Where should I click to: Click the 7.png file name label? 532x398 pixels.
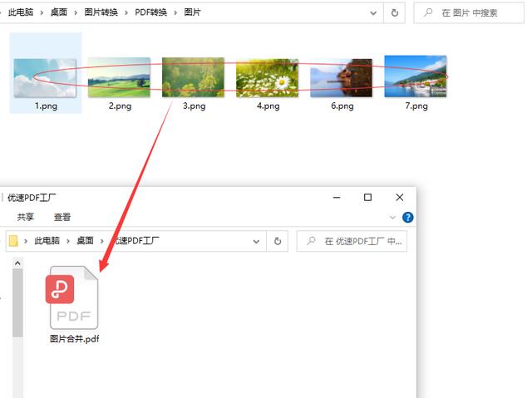[x=416, y=106]
